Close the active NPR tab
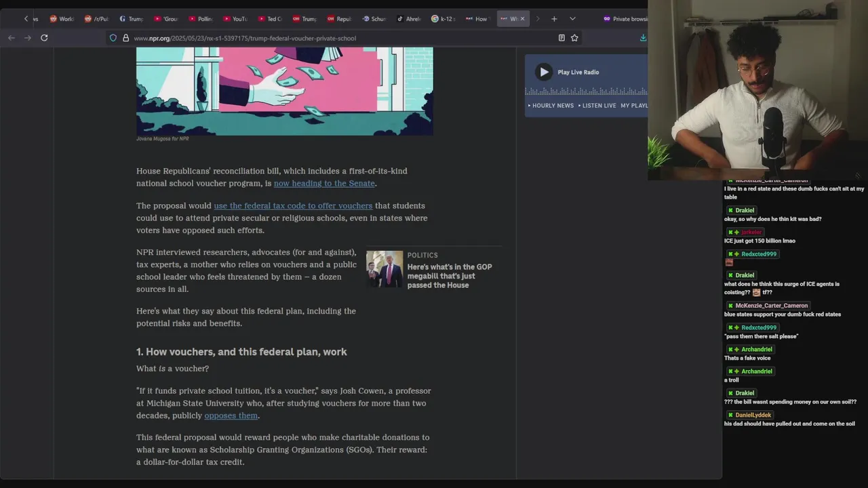 pyautogui.click(x=522, y=19)
